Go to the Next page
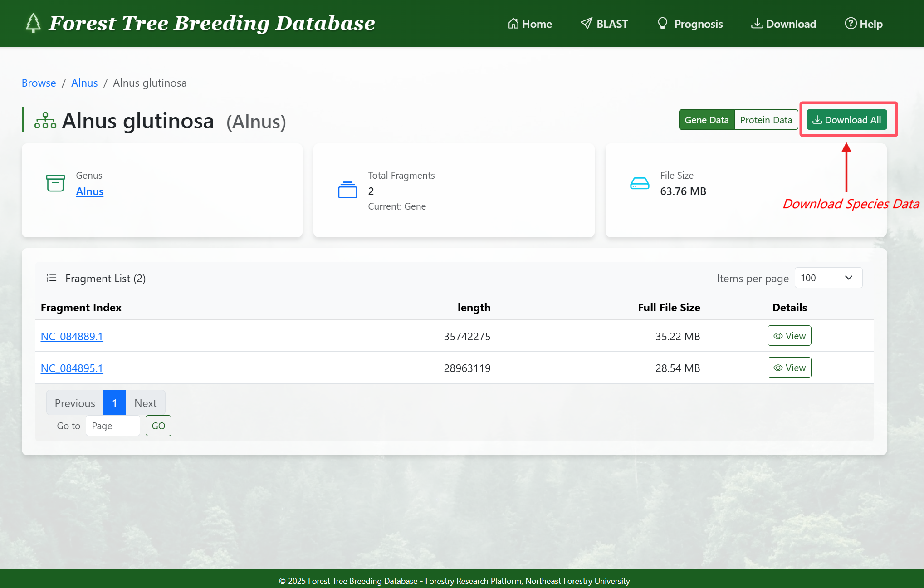 [x=146, y=403]
